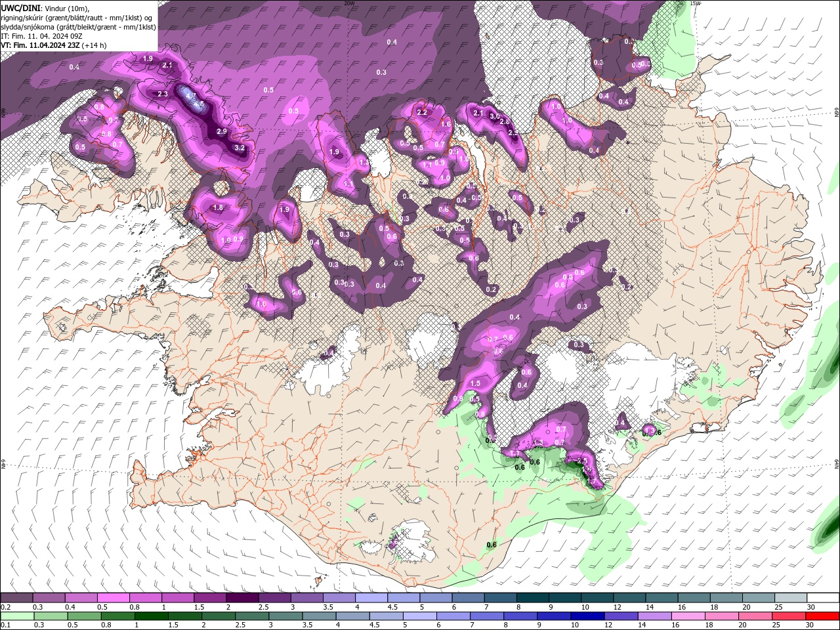The height and width of the screenshot is (630, 840).
Task: Click the "slydda/snjókoma" legend description line
Action: pos(78,27)
